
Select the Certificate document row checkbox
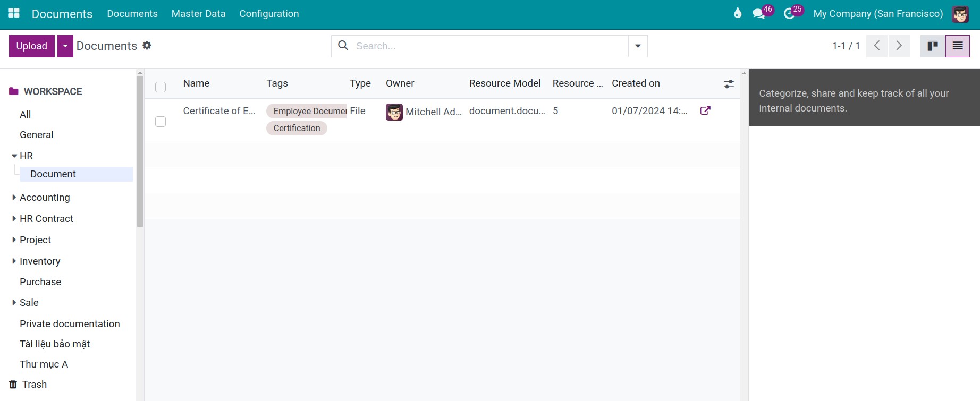click(160, 122)
